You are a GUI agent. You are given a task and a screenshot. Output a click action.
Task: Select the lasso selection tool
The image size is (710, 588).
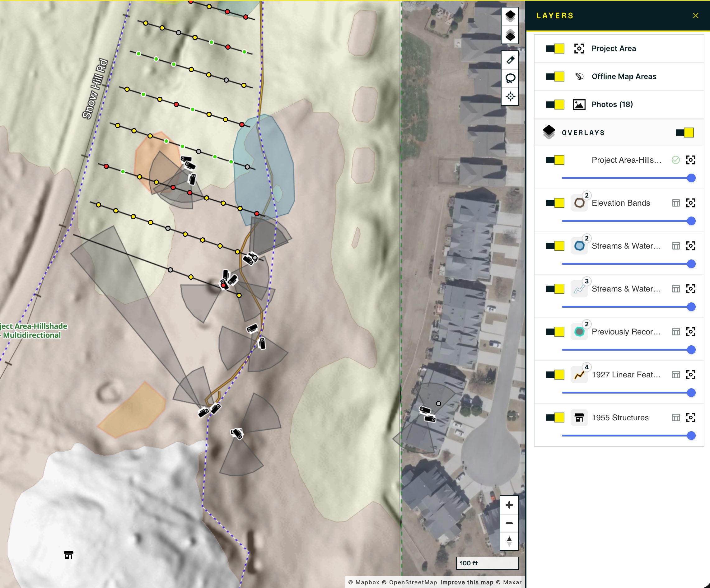coord(510,78)
